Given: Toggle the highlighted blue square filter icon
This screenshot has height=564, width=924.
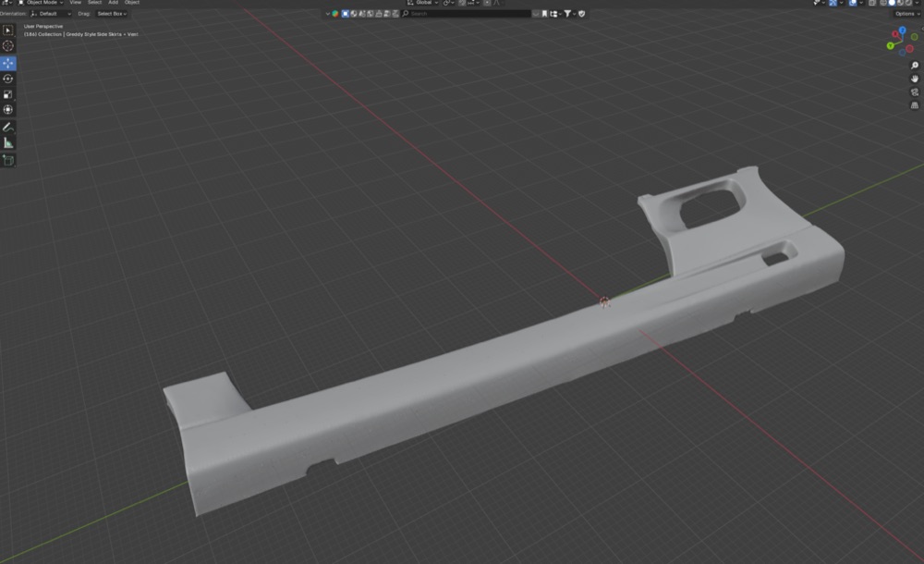Looking at the screenshot, I should tap(346, 14).
